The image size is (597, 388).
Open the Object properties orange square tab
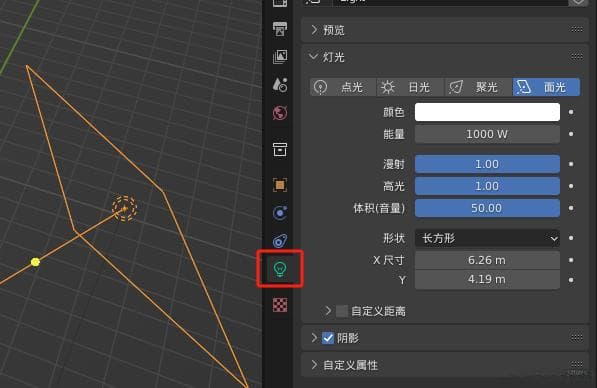point(280,185)
